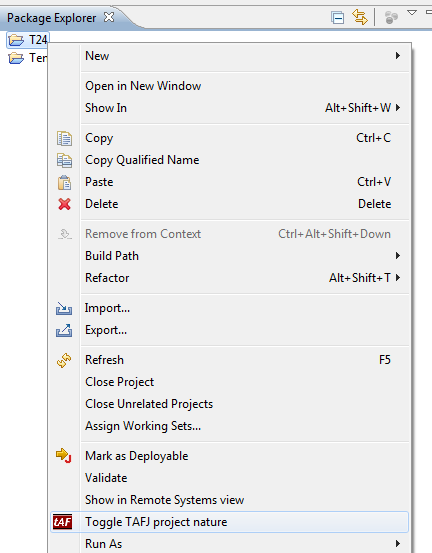Screen dimensions: 432x553
Task: Click the tAF Toggle TAFJ nature icon
Action: click(x=63, y=522)
